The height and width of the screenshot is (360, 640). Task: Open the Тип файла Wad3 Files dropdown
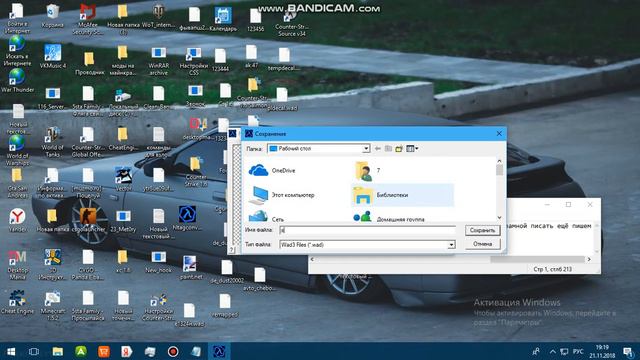(451, 244)
